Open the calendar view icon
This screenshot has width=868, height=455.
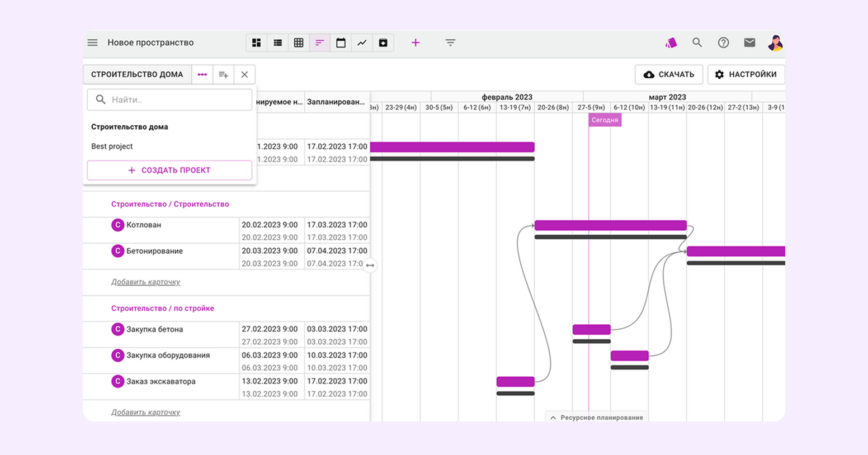click(x=341, y=42)
